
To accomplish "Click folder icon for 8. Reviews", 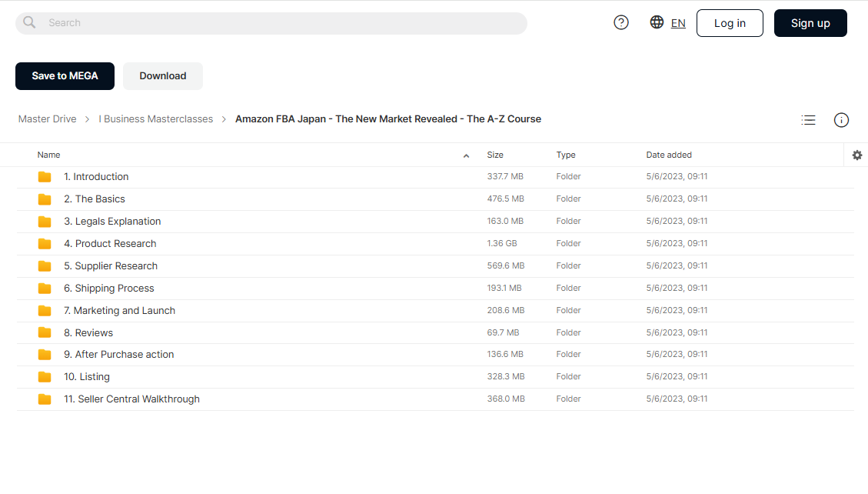I will point(45,332).
